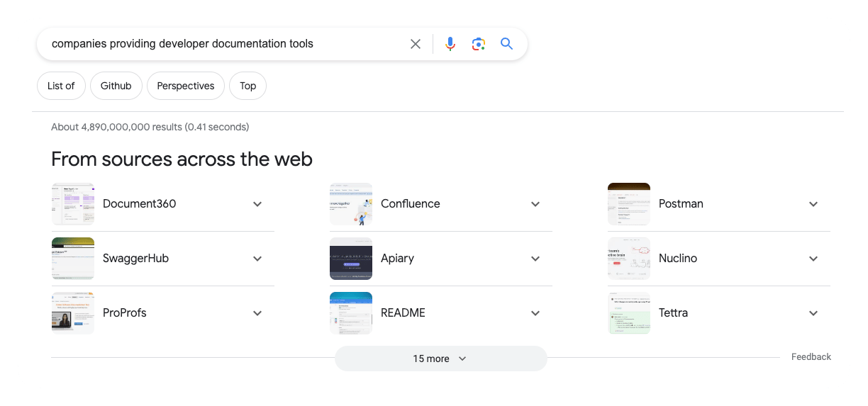
Task: Submit search with the magnifying glass icon
Action: pos(506,44)
